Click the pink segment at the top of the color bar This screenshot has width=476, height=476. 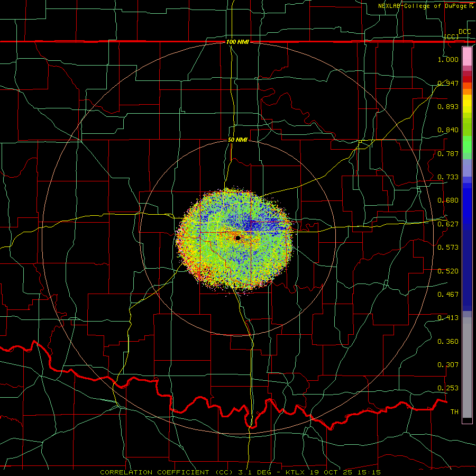467,57
